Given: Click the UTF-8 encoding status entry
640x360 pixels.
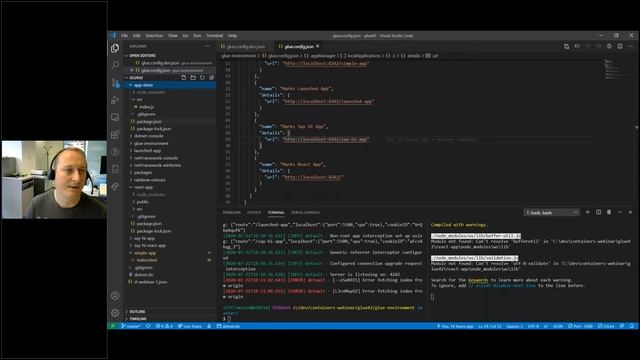Looking at the screenshot, I should pyautogui.click(x=533, y=326).
